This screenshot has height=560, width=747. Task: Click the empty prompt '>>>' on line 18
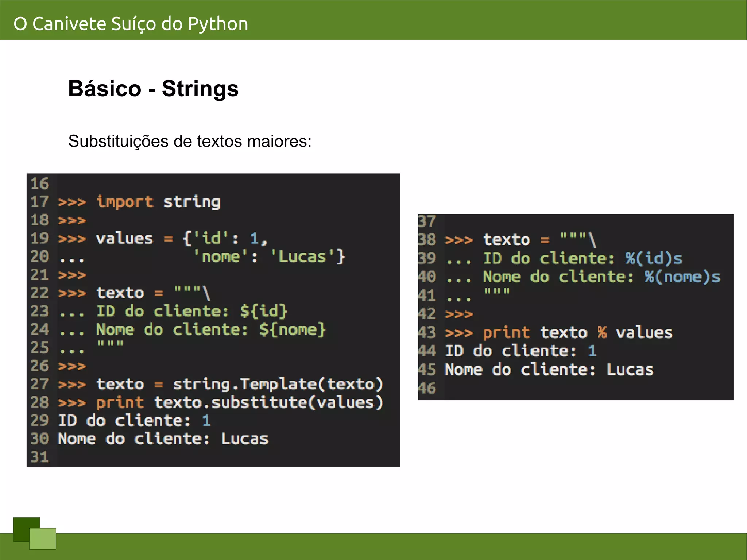coord(72,220)
